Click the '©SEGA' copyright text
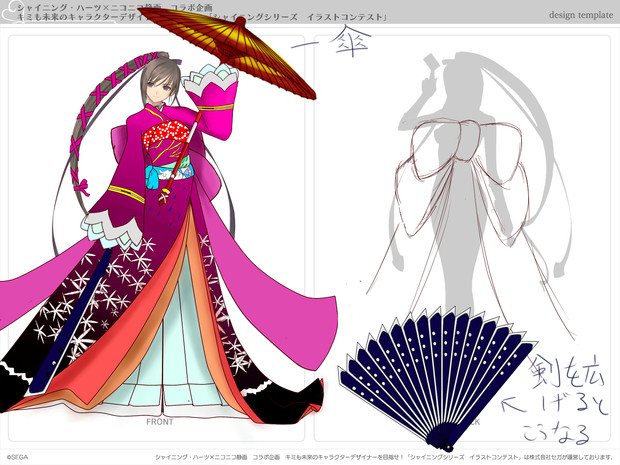Image resolution: width=620 pixels, height=465 pixels. (x=17, y=457)
